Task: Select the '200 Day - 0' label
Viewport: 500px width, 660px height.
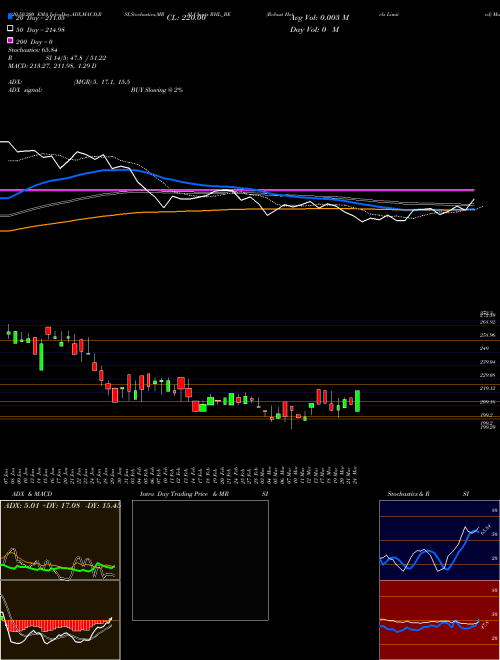Action: tap(35, 42)
